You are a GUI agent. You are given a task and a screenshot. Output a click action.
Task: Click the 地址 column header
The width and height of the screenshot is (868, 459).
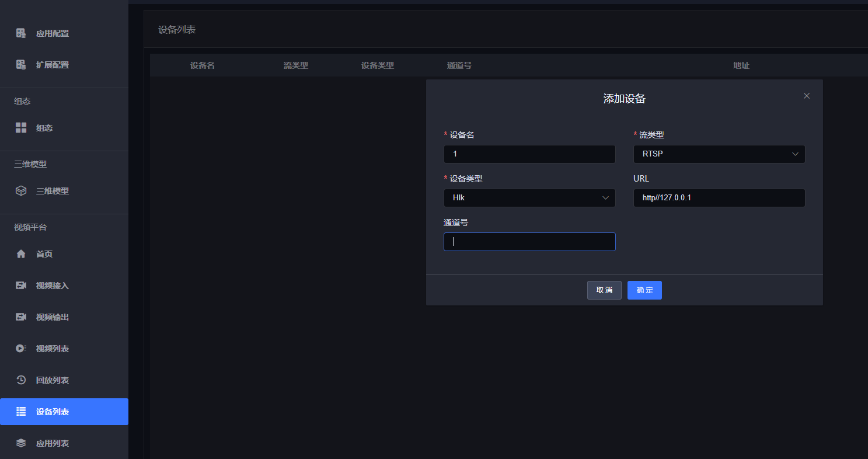pyautogui.click(x=741, y=65)
